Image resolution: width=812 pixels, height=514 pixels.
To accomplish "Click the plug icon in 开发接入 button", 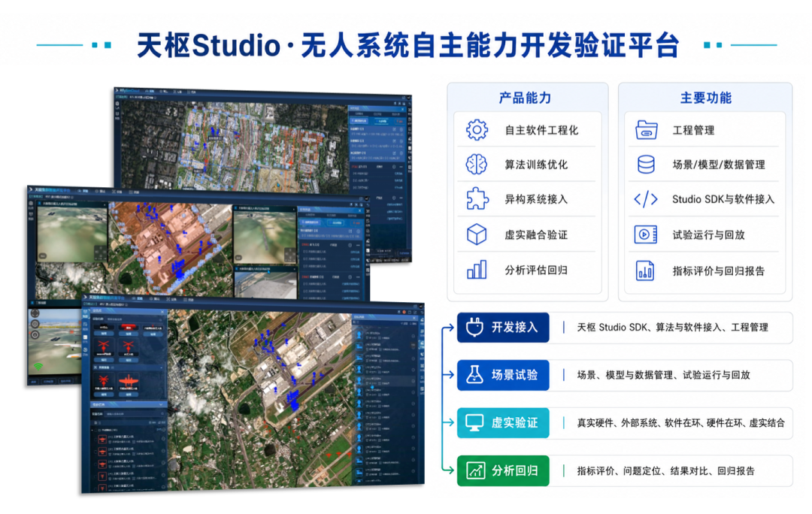I will tap(474, 327).
